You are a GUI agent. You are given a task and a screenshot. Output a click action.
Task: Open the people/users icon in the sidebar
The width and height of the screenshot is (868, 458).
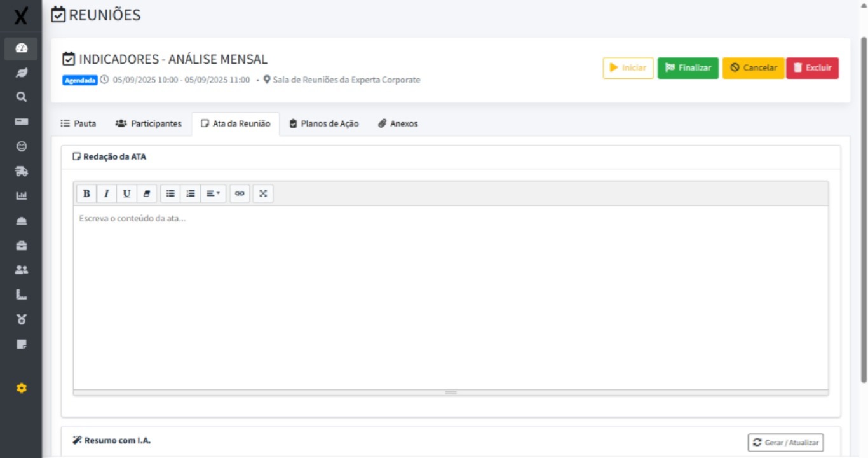pos(21,268)
